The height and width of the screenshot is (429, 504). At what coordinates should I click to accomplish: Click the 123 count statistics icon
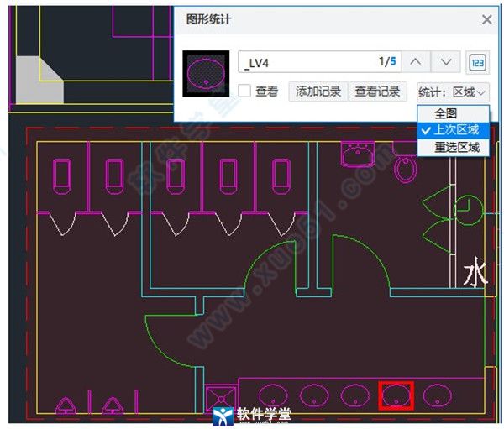478,62
